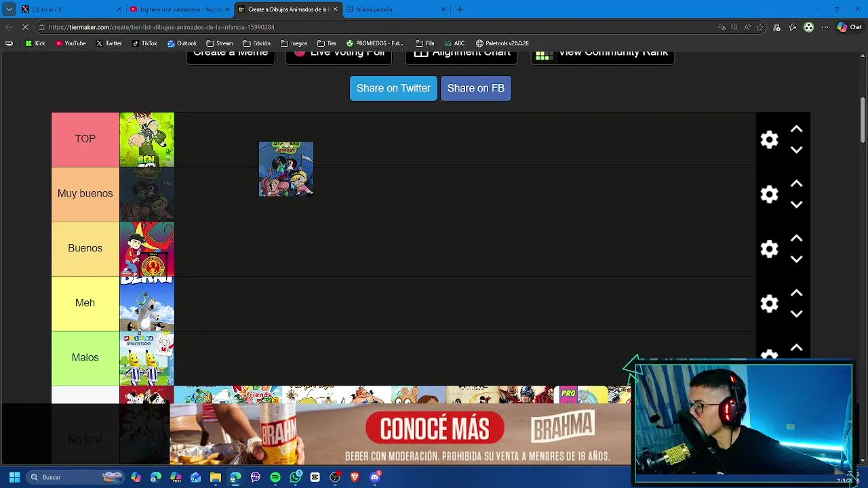
Task: Move Muy buenos tier row down
Action: click(x=797, y=205)
